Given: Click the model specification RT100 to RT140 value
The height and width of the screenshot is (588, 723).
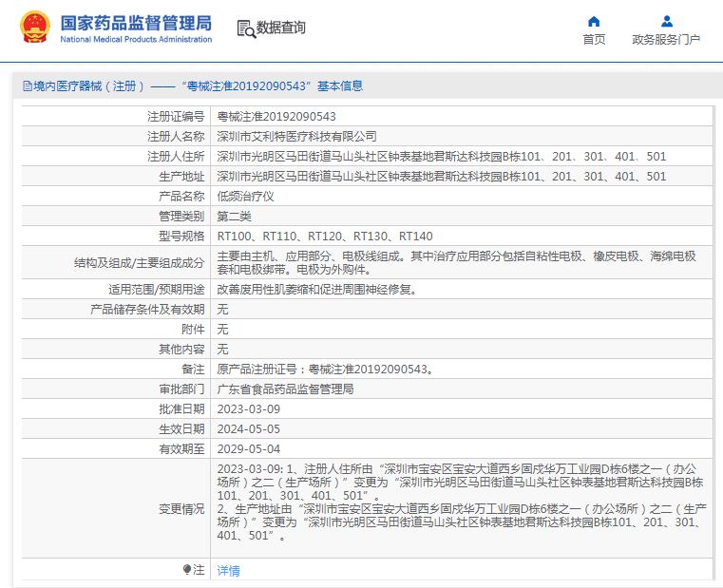Looking at the screenshot, I should coord(325,236).
